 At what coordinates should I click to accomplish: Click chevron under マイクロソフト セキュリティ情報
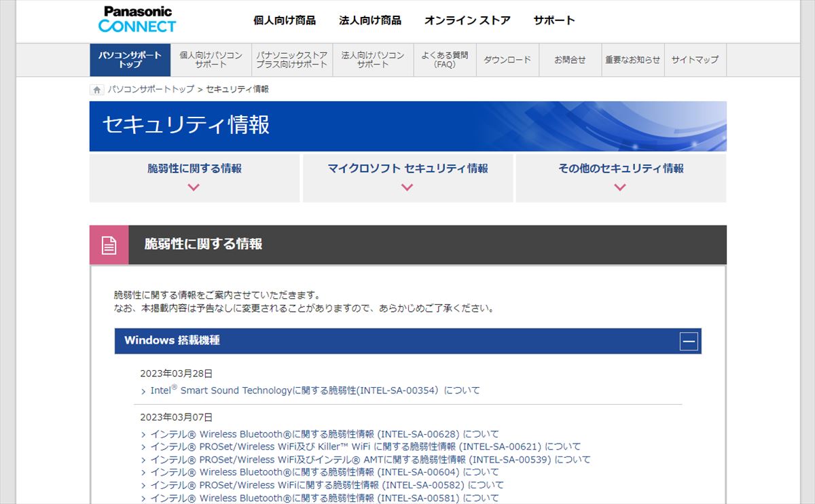click(407, 187)
